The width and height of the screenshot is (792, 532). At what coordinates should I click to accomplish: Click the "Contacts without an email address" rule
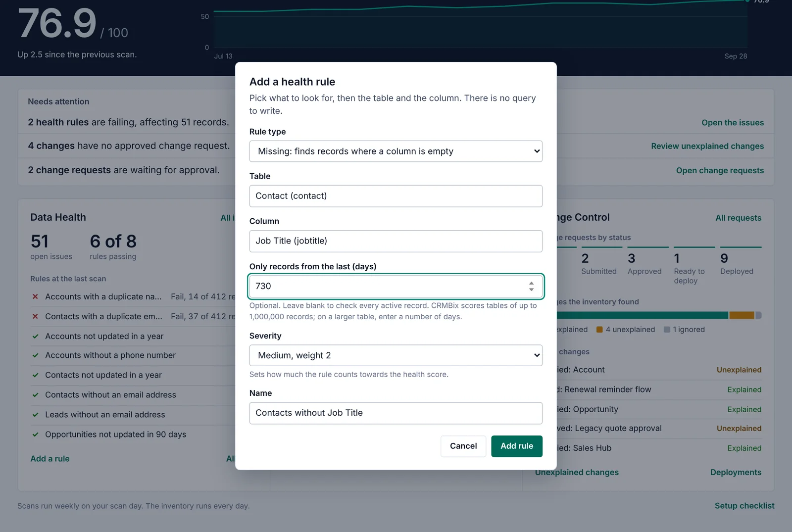coord(110,395)
